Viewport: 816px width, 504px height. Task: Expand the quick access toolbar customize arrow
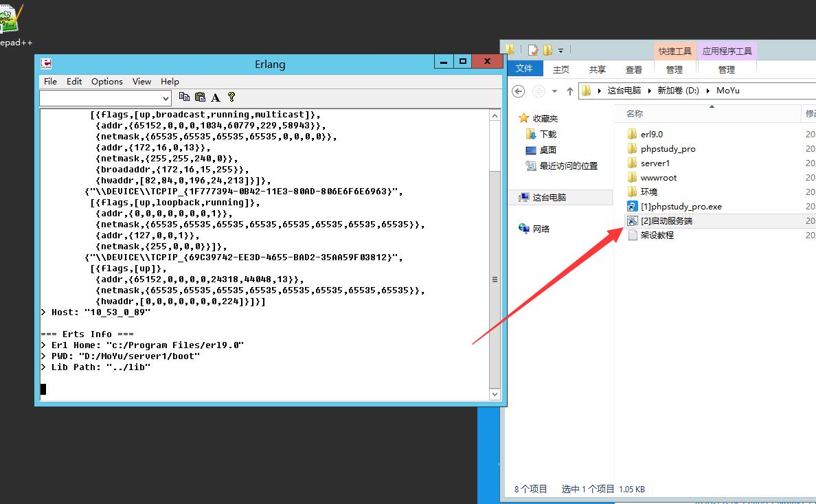[x=561, y=50]
